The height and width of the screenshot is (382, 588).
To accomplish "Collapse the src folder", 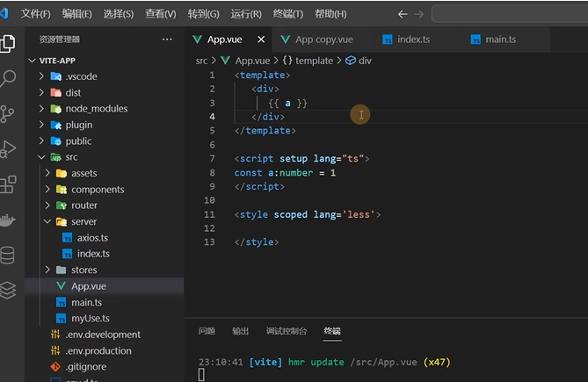I will [41, 157].
